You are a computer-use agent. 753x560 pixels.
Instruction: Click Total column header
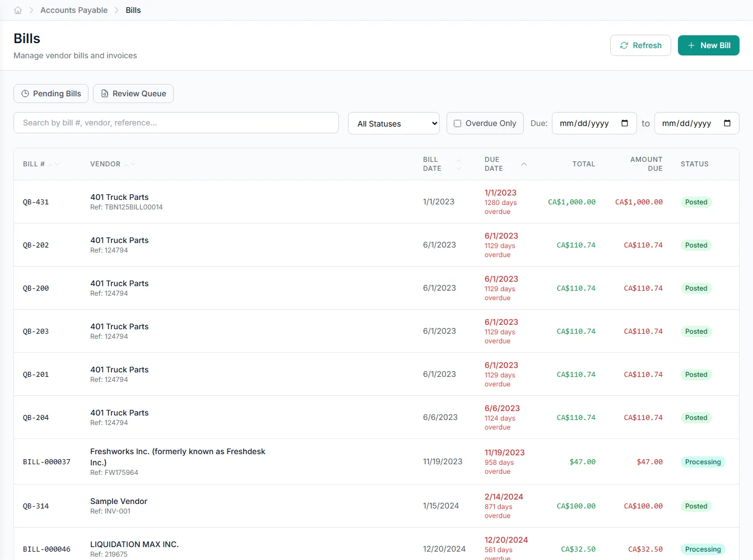[x=584, y=164]
